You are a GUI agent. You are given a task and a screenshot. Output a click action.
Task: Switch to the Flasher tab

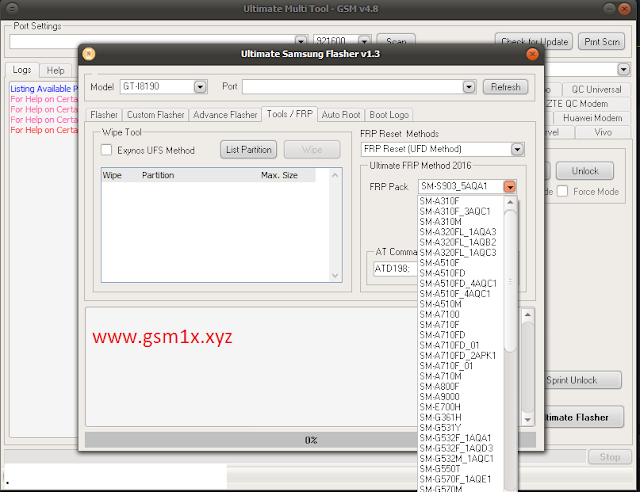click(x=104, y=115)
